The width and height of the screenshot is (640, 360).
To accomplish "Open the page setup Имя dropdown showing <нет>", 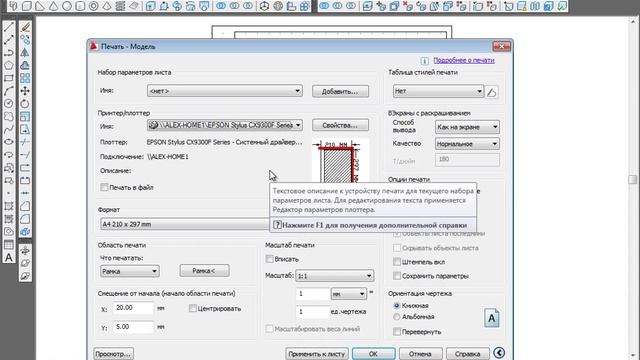I will [225, 91].
